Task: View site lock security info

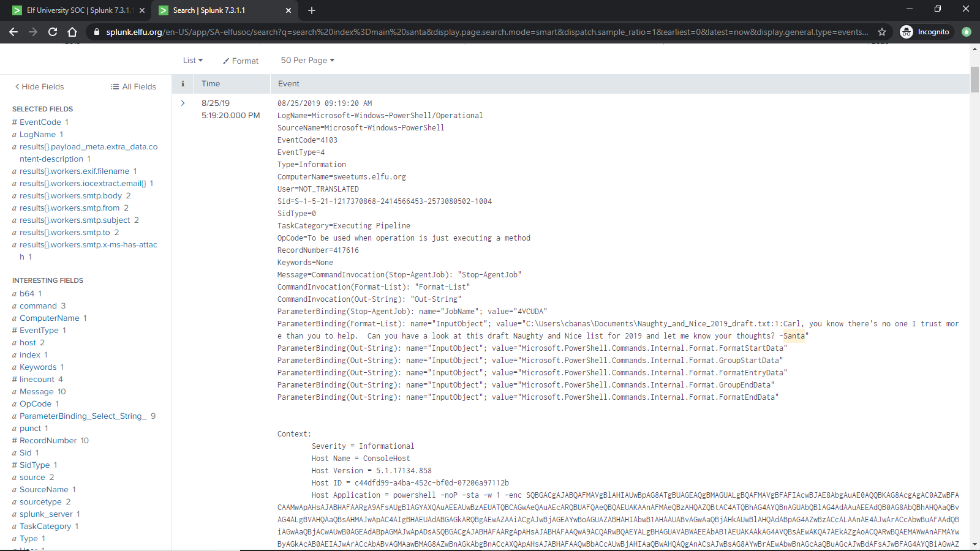Action: click(x=96, y=32)
